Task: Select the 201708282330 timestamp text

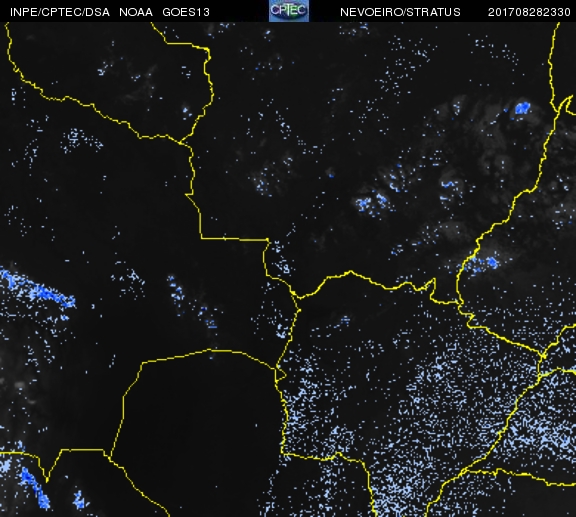Action: 529,12
